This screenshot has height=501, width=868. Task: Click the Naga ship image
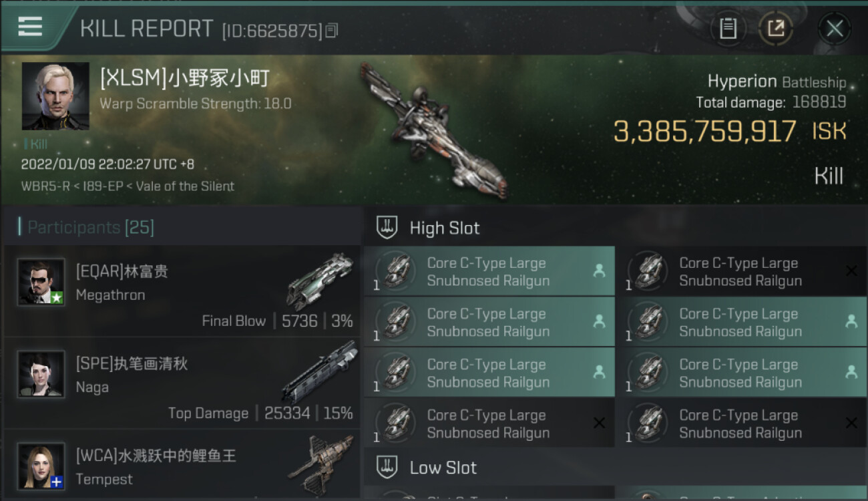pyautogui.click(x=320, y=371)
